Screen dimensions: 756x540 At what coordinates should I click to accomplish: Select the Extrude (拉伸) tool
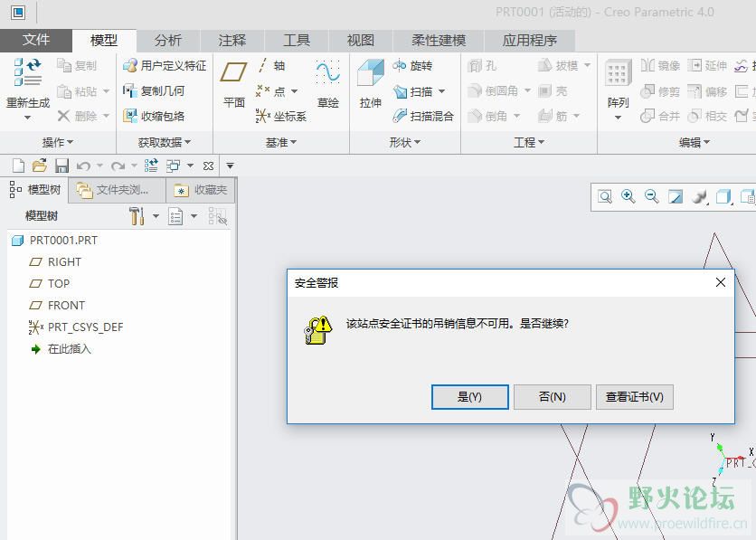point(370,83)
